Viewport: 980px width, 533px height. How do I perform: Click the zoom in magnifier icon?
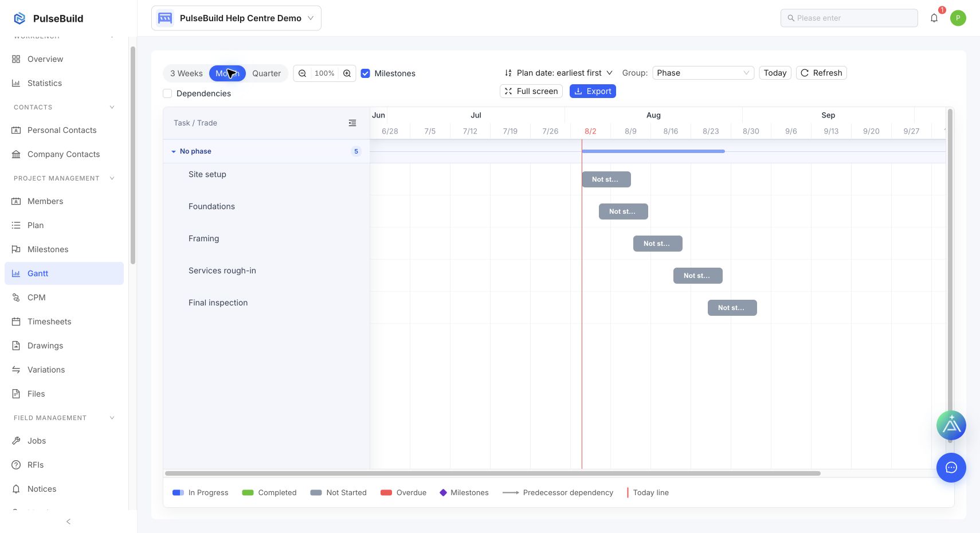click(x=347, y=73)
